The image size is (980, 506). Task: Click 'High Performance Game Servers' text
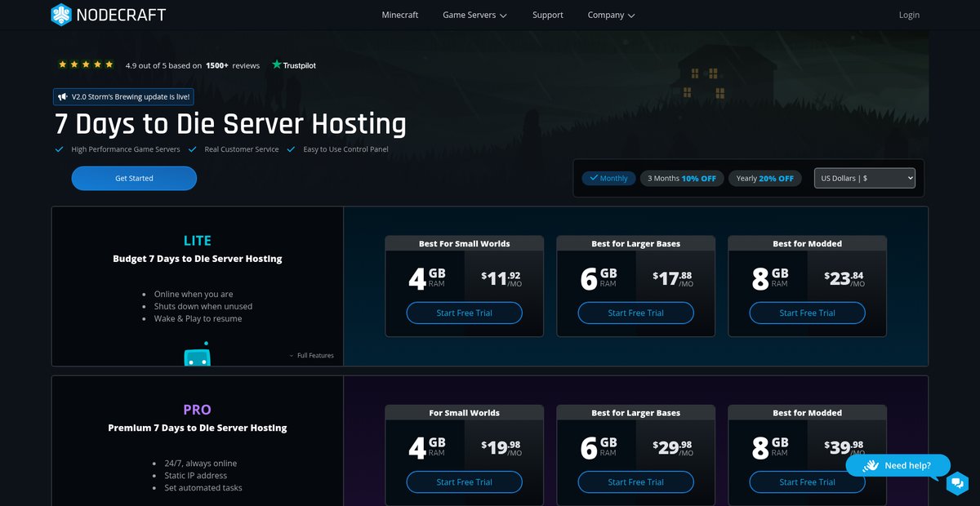pos(126,149)
